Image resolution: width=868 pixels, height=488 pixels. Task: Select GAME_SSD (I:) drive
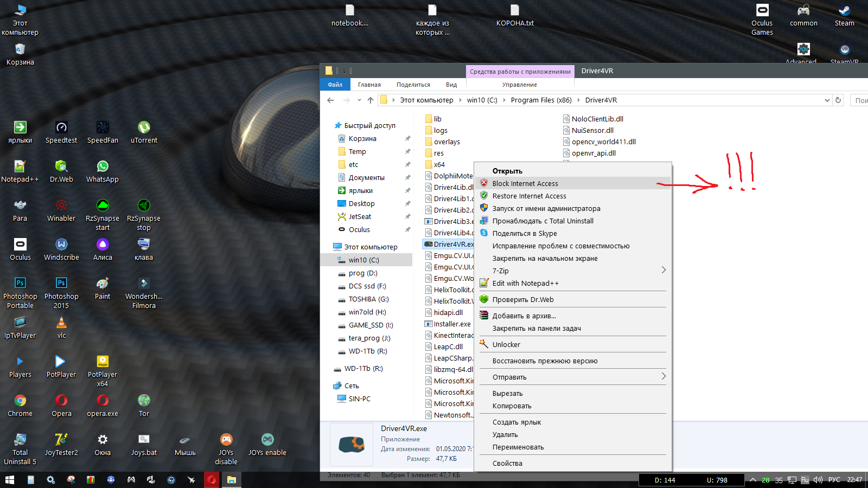click(371, 325)
